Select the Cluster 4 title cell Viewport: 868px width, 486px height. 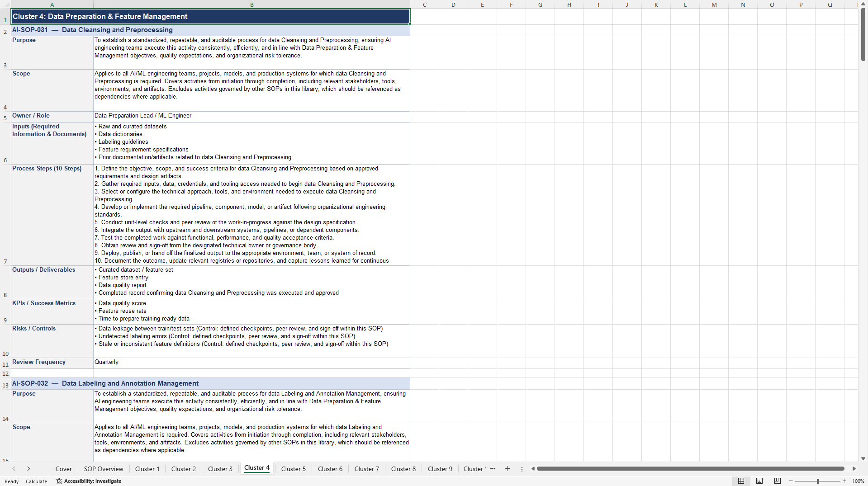click(x=210, y=16)
